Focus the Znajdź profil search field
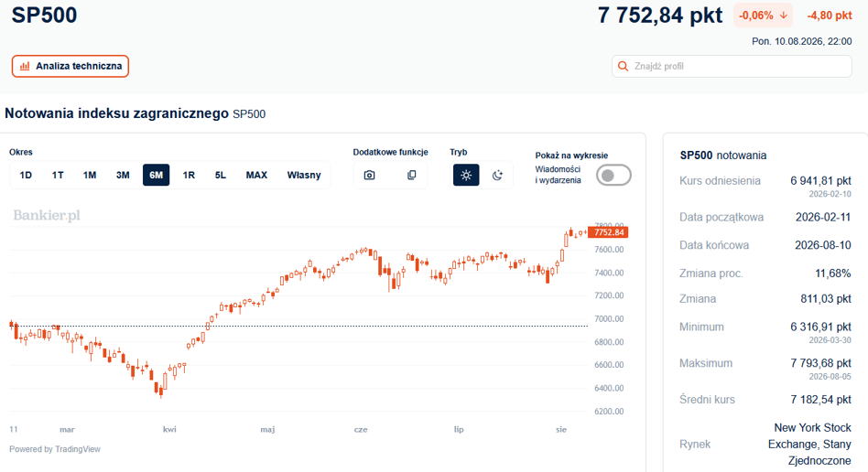The image size is (868, 472). (x=732, y=67)
